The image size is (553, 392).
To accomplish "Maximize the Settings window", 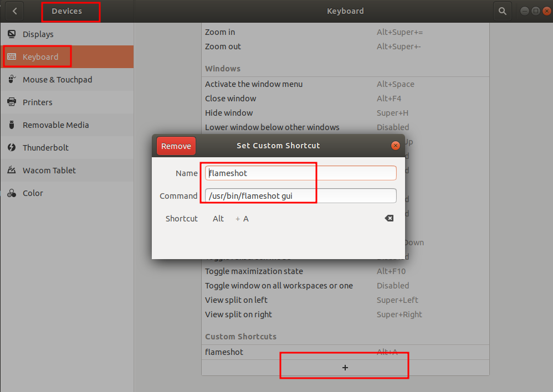I will [x=535, y=11].
